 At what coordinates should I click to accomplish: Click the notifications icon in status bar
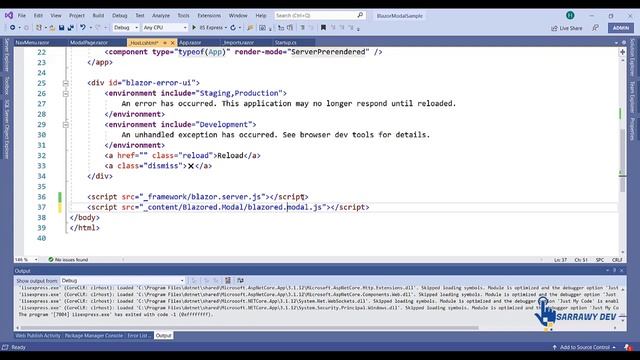pyautogui.click(x=628, y=347)
